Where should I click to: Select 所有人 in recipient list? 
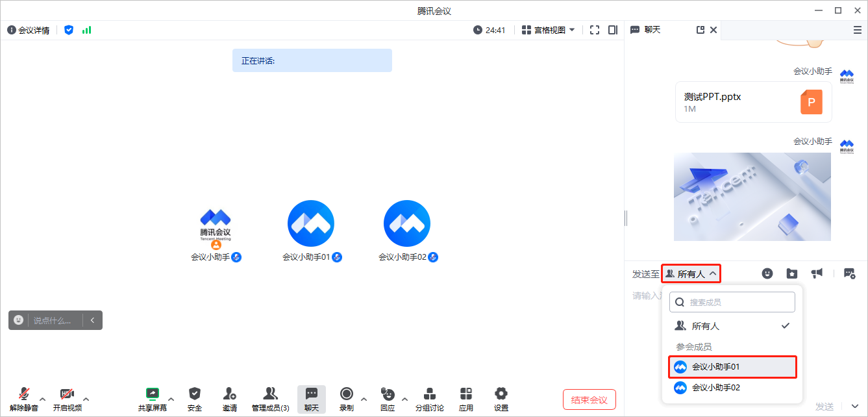[732, 326]
